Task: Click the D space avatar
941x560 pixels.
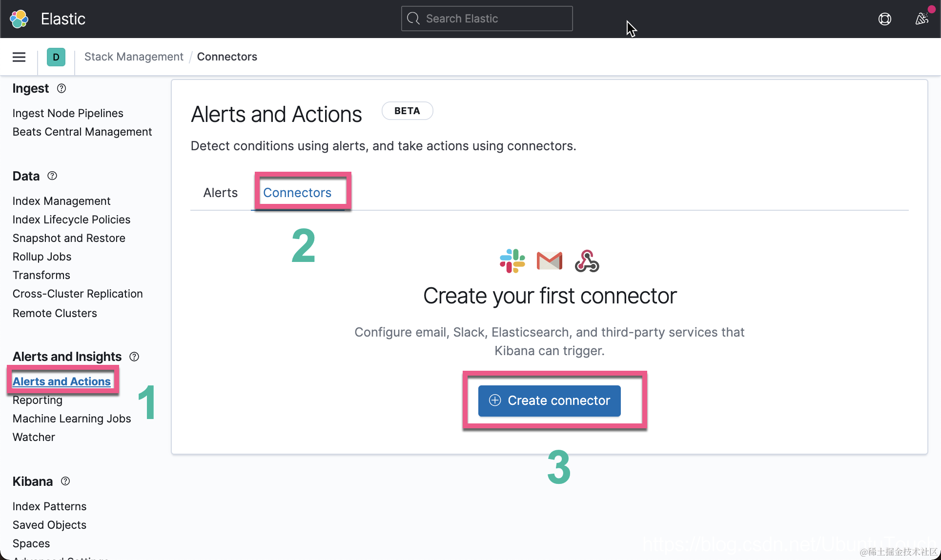Action: point(56,57)
